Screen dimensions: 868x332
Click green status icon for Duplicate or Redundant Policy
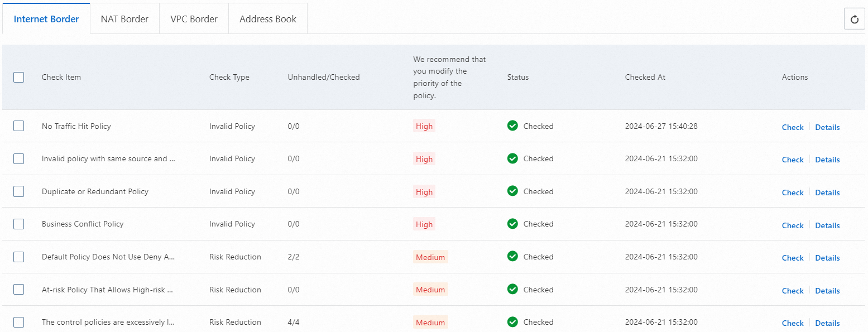[x=512, y=191]
